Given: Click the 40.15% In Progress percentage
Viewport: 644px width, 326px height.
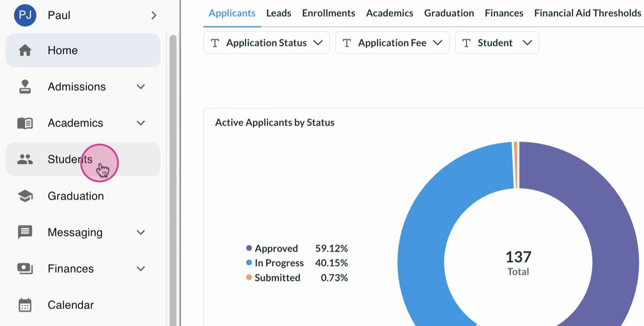Looking at the screenshot, I should tap(332, 263).
